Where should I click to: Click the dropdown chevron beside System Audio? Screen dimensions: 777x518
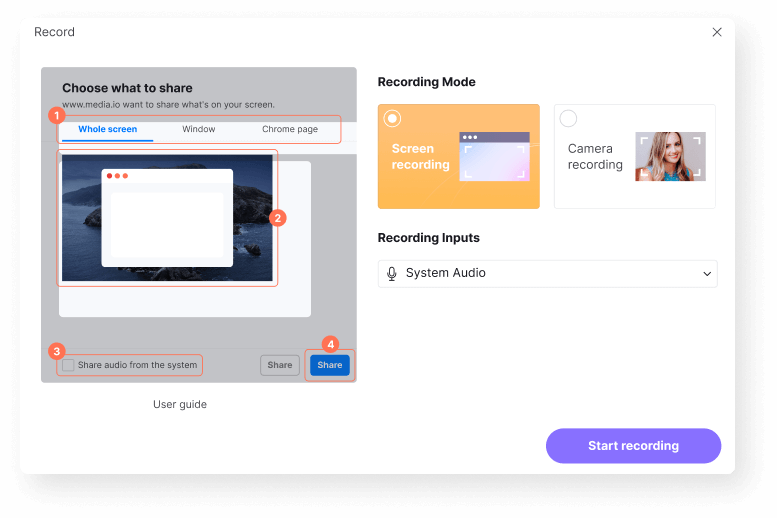click(707, 274)
